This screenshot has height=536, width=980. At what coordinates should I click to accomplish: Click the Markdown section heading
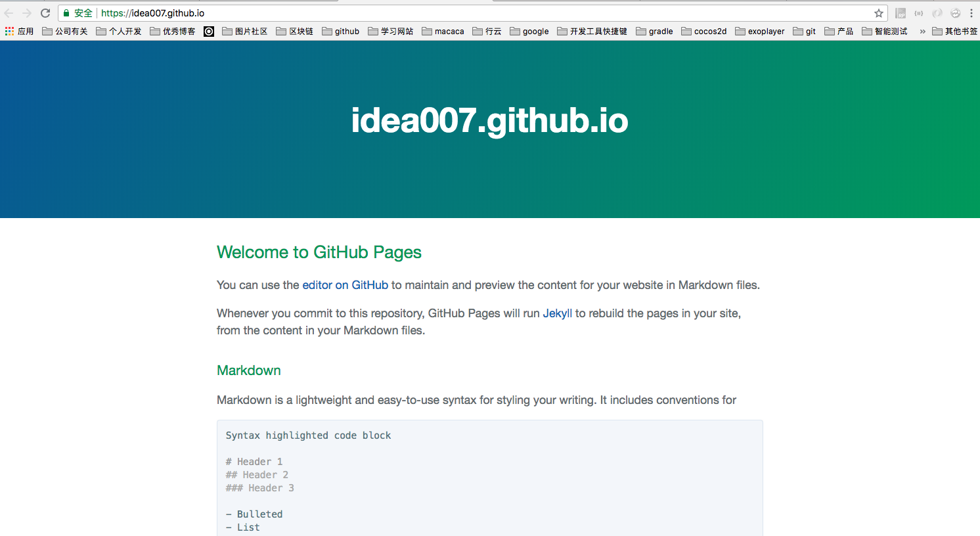pyautogui.click(x=249, y=370)
